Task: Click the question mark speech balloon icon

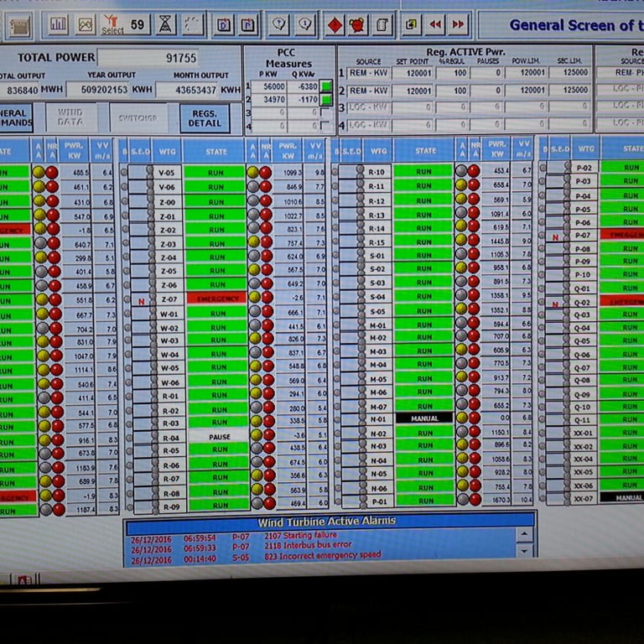Action: [x=279, y=24]
